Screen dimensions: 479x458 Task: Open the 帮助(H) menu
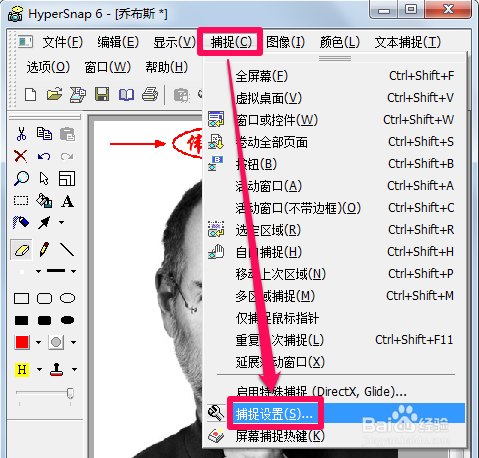coord(167,67)
